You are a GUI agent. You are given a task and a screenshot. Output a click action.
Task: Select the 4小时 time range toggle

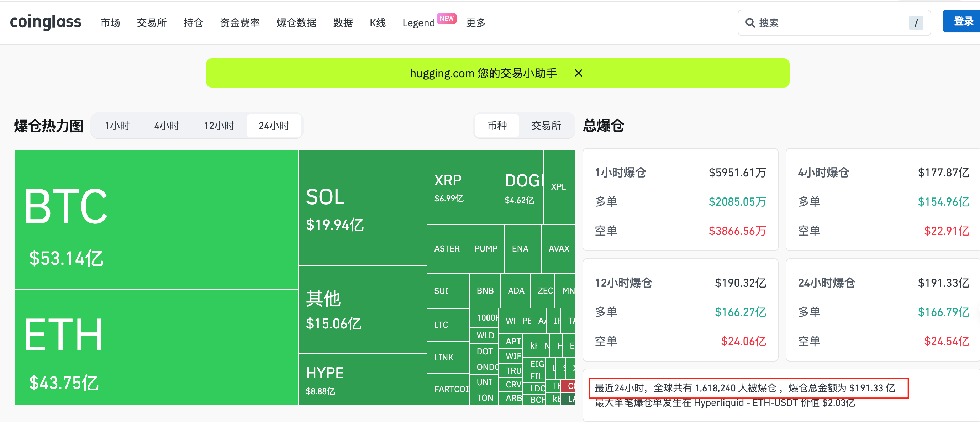coord(167,126)
